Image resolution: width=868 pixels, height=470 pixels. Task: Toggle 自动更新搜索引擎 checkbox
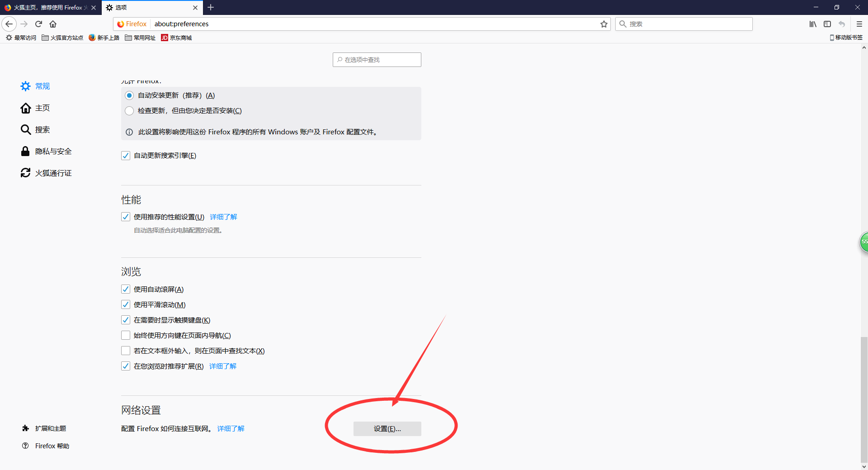pyautogui.click(x=126, y=156)
